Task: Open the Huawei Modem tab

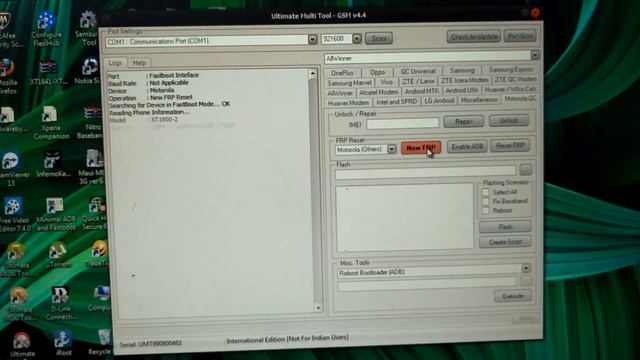Action: click(x=348, y=102)
